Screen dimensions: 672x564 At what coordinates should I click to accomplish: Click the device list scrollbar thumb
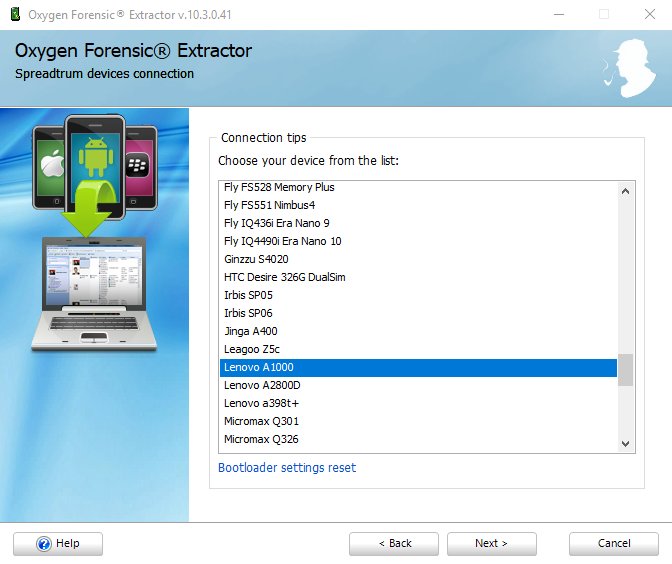(x=625, y=370)
